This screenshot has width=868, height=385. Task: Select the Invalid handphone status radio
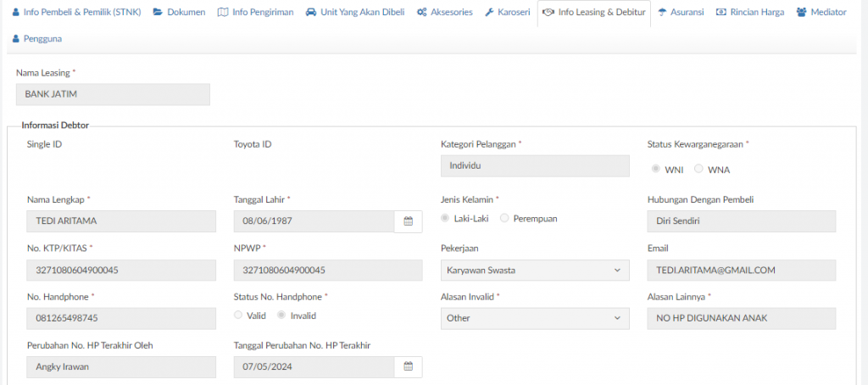pos(281,315)
